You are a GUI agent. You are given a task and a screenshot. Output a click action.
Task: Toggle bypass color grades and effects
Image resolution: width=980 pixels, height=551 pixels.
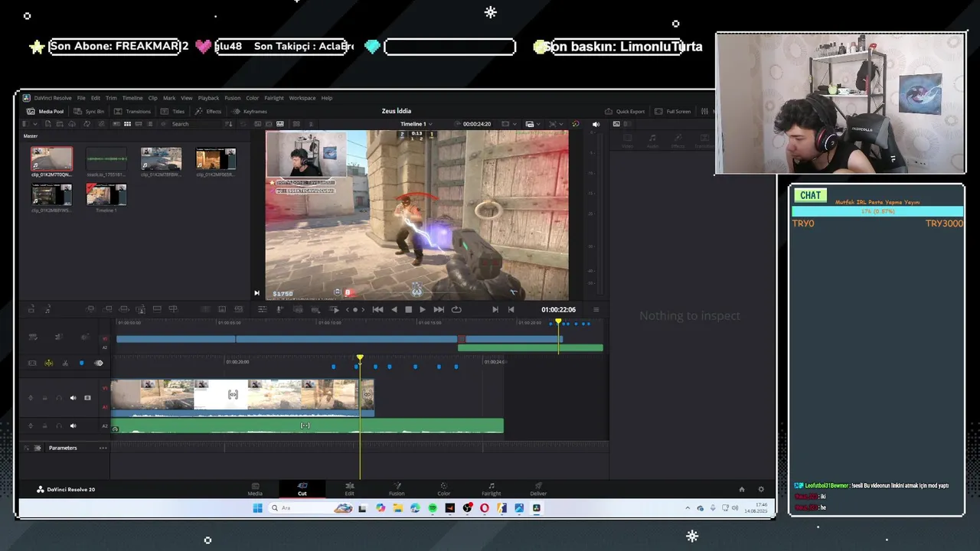click(x=576, y=124)
